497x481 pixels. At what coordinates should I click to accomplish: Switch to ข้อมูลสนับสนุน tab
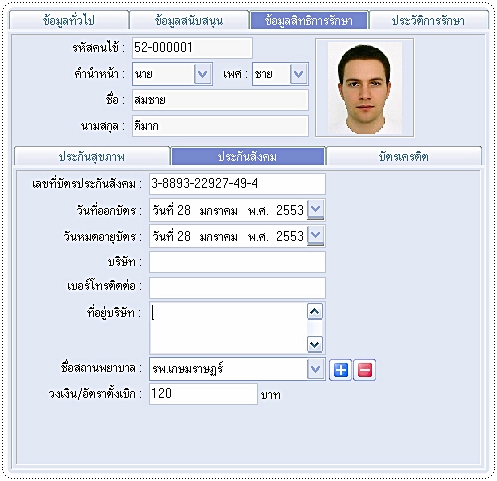pos(189,20)
